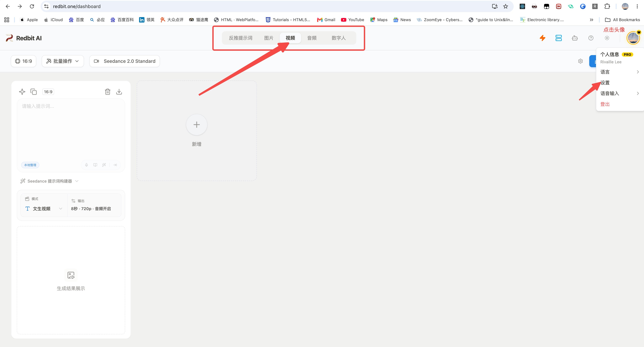The image size is (644, 347).
Task: Open the 百度百科 bookmark
Action: pyautogui.click(x=122, y=20)
